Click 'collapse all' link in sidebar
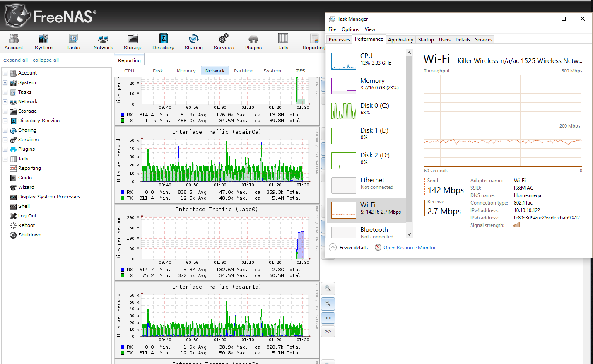 tap(46, 60)
